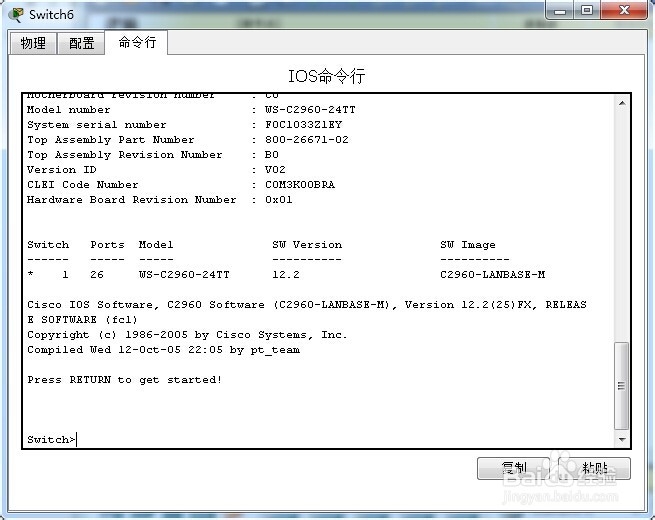
Task: Click the serial number FOC1033Z1EY
Action: (x=303, y=124)
